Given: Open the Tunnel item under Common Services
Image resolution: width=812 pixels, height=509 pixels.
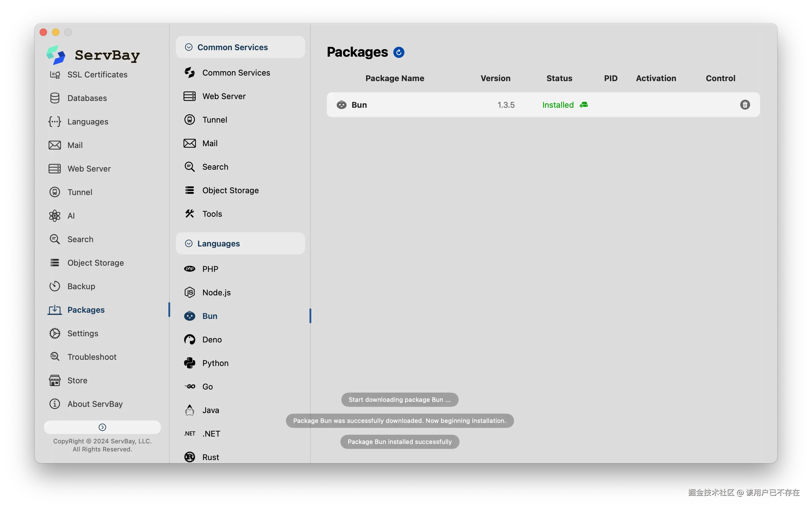Looking at the screenshot, I should pyautogui.click(x=214, y=120).
